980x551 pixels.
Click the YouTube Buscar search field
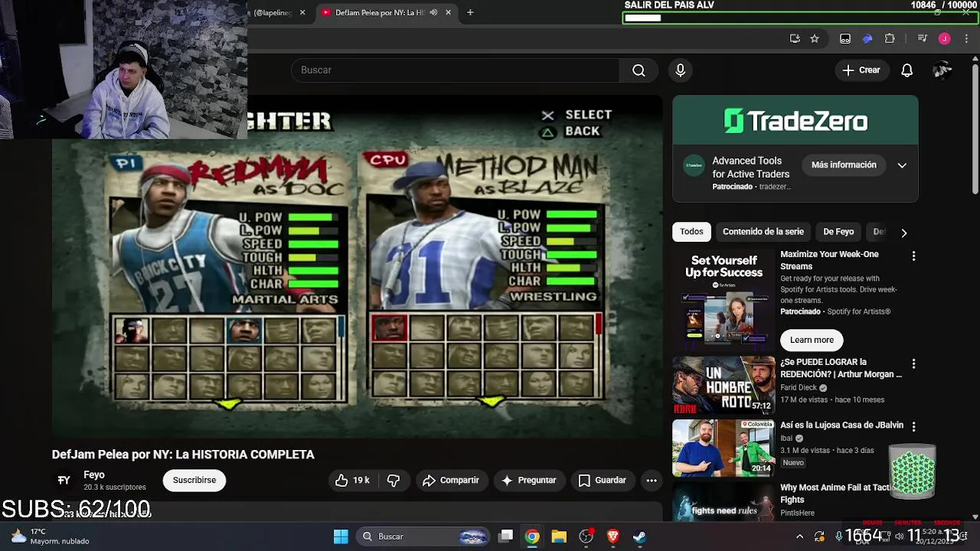coord(455,70)
